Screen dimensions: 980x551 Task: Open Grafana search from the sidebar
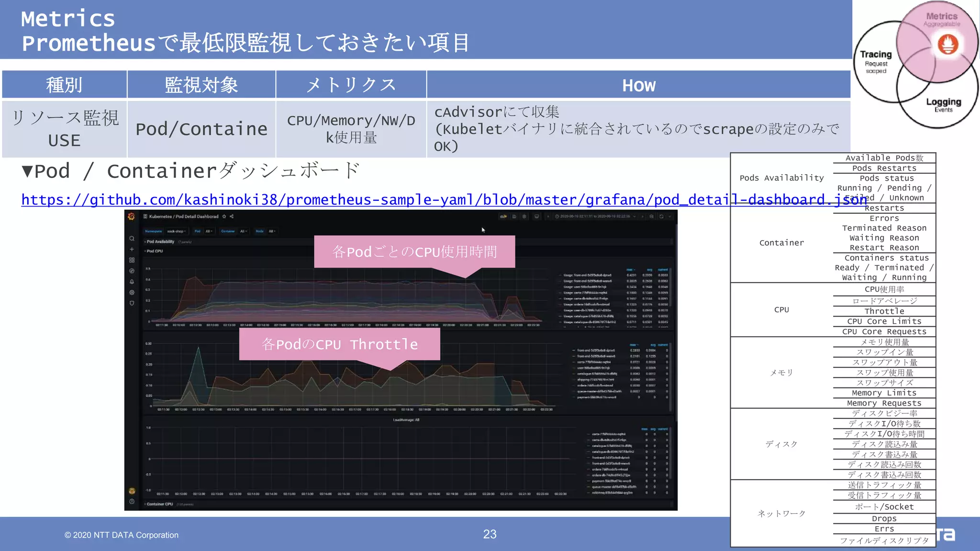click(x=132, y=238)
